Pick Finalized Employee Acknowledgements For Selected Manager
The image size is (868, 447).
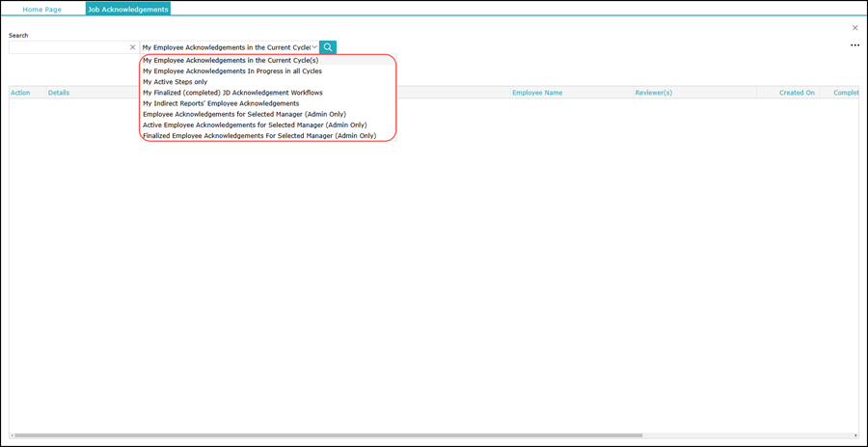coord(259,136)
